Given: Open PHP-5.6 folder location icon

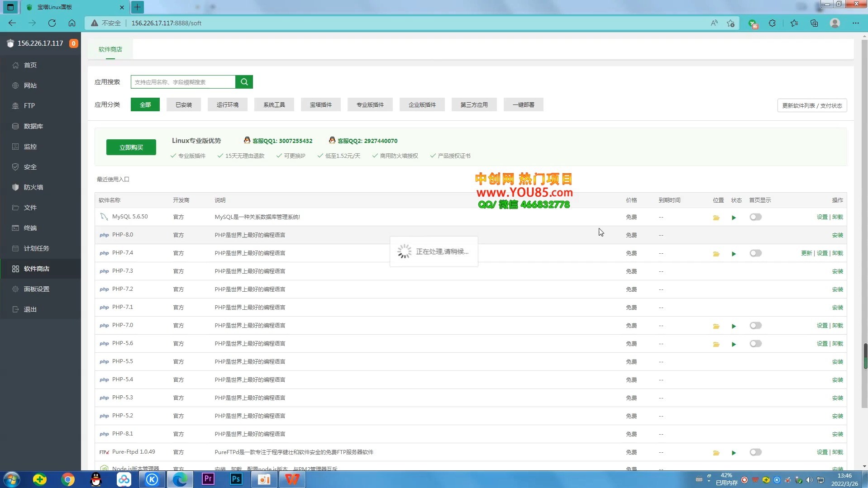Looking at the screenshot, I should coord(716,344).
